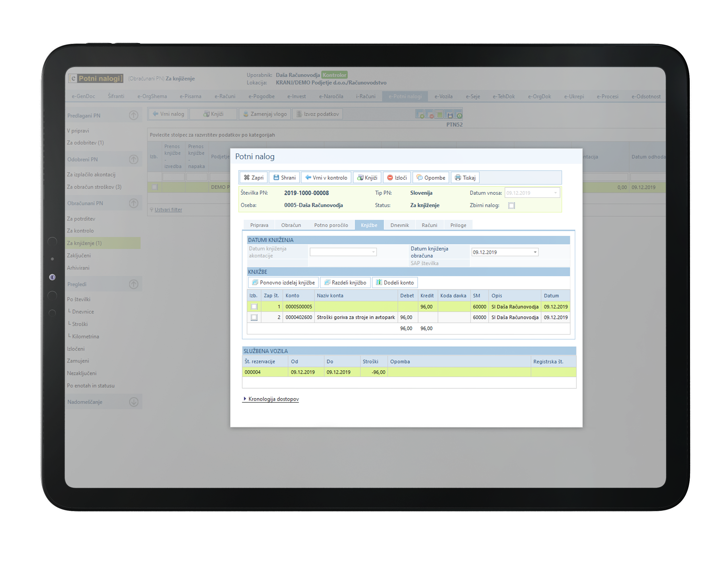Switch to the Priprava tab
The image size is (728, 566).
259,225
